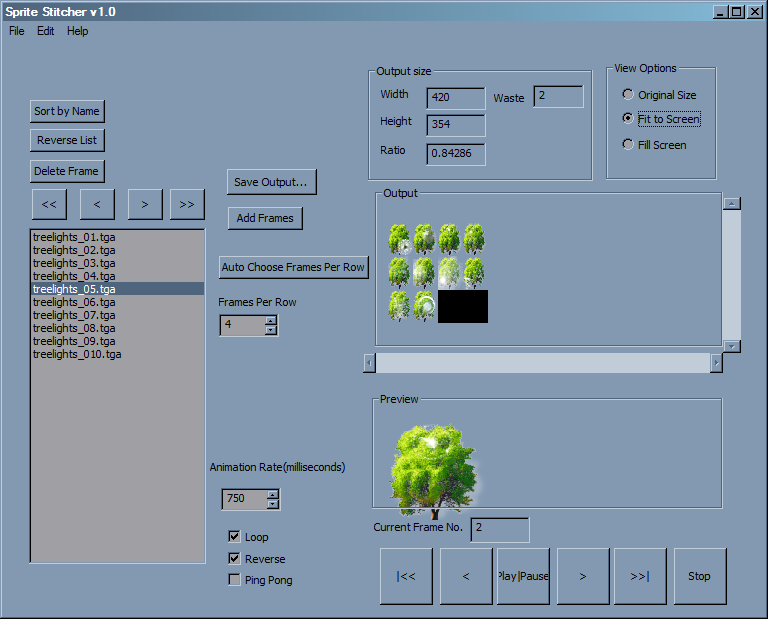
Task: Select treelights_02.tga in the list
Action: tap(118, 250)
